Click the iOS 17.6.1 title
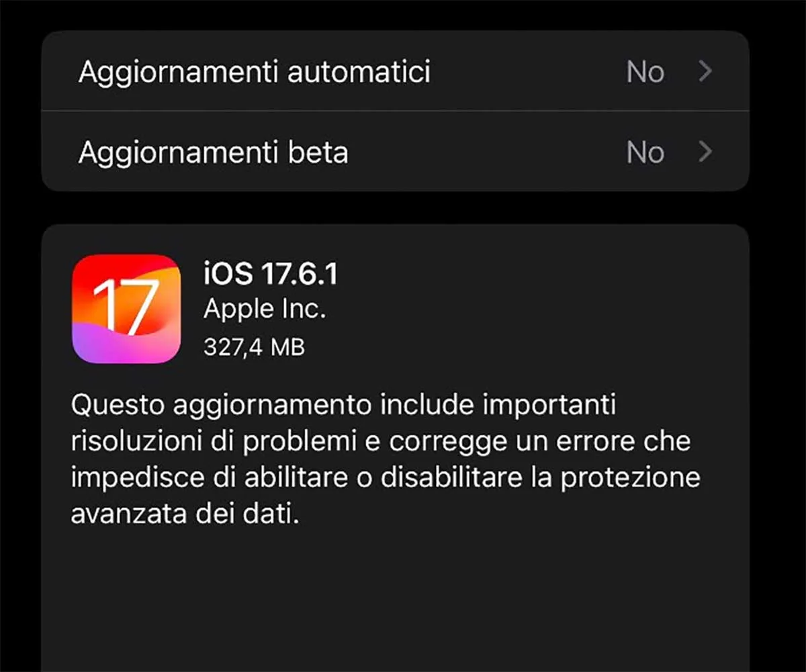 point(271,274)
